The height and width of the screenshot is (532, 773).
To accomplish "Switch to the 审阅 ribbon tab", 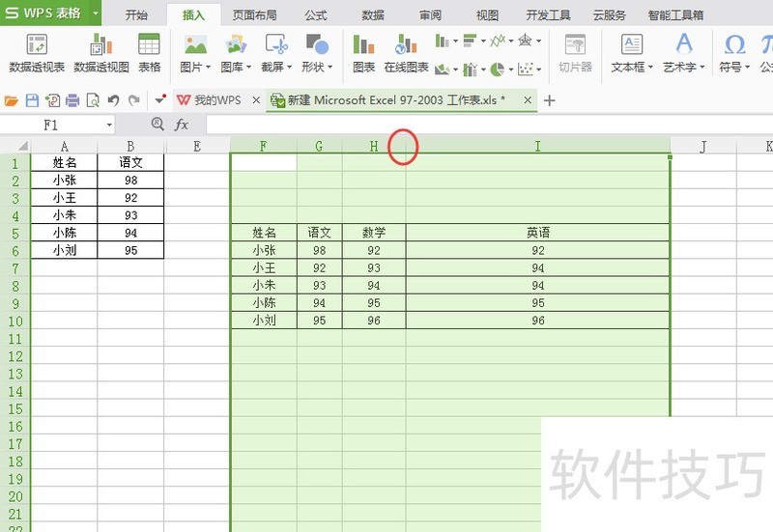I will click(430, 15).
